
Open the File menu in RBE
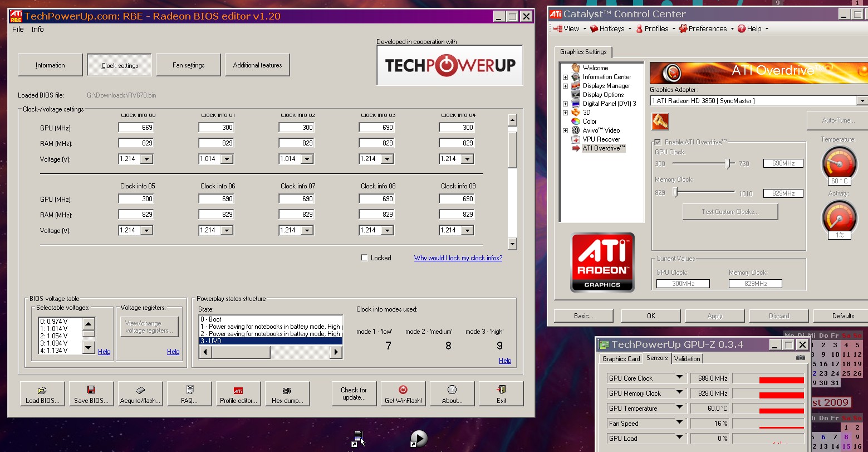click(18, 29)
